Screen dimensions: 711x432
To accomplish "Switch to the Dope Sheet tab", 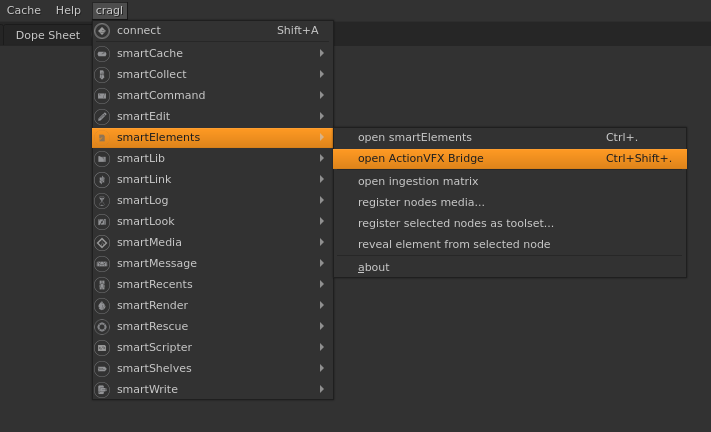I will click(48, 35).
